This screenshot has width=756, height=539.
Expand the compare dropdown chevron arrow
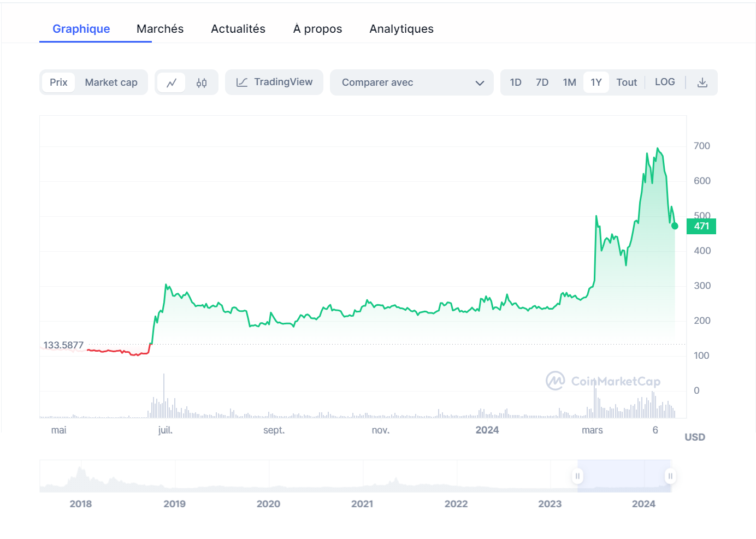click(480, 83)
